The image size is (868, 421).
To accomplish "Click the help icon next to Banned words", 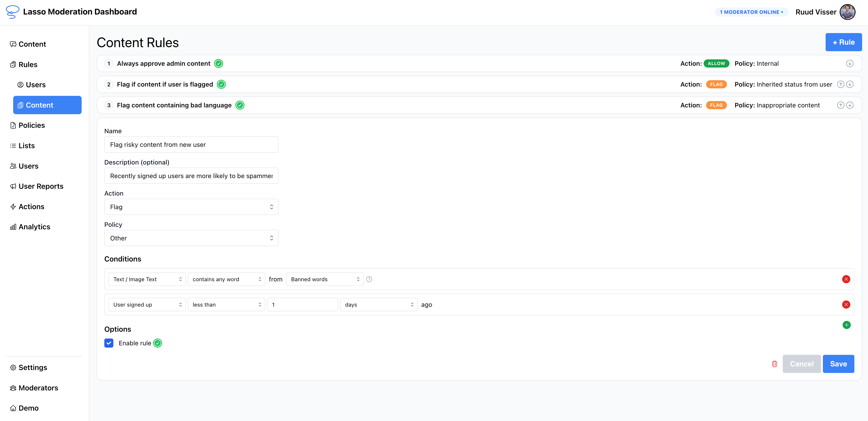I will (369, 279).
